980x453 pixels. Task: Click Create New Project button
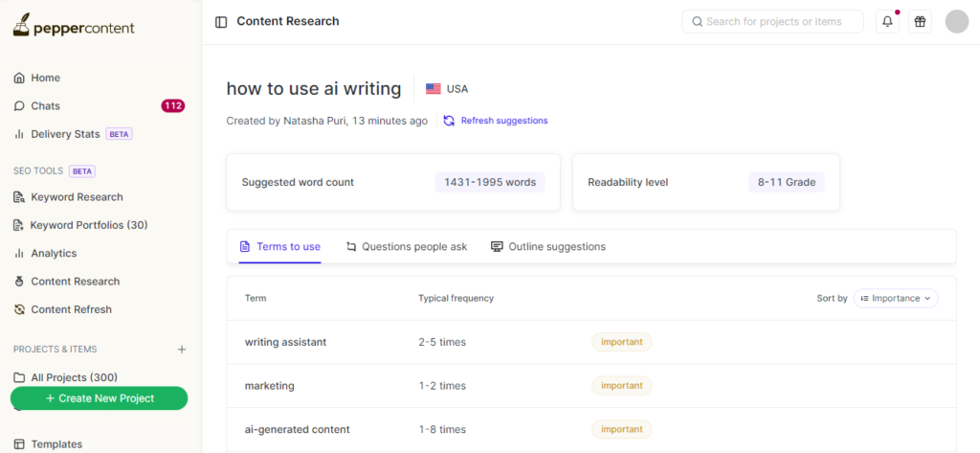point(99,398)
